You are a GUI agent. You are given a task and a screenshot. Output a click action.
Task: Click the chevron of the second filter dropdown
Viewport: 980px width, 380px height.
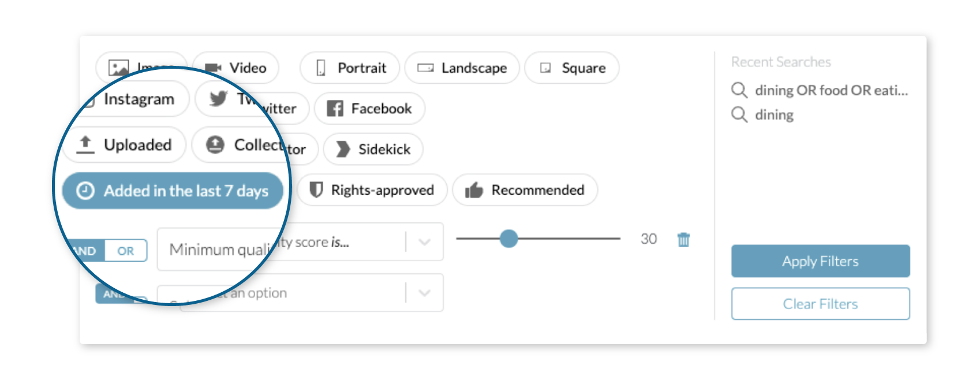coord(424,293)
